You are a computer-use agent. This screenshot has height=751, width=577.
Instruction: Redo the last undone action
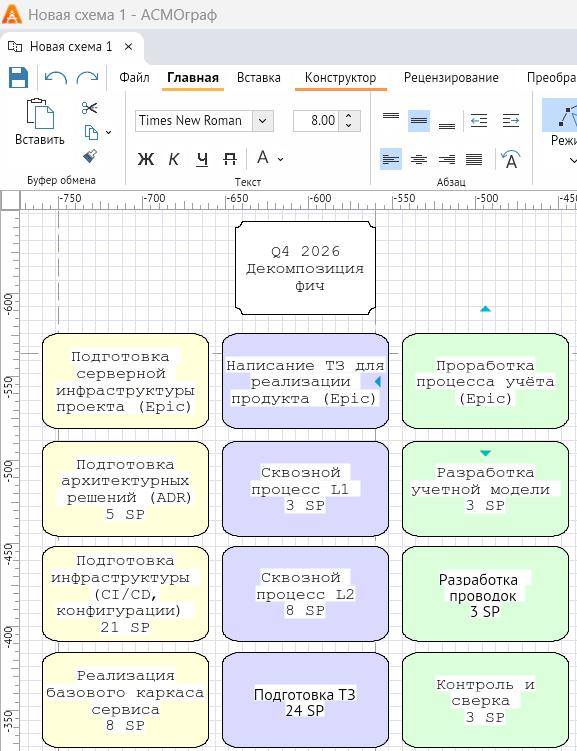[x=88, y=78]
